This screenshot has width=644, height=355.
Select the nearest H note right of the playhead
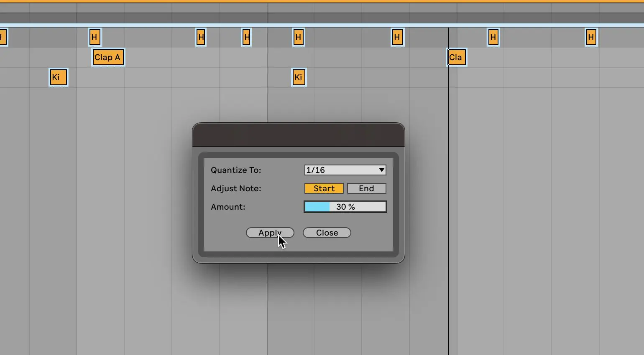click(493, 38)
